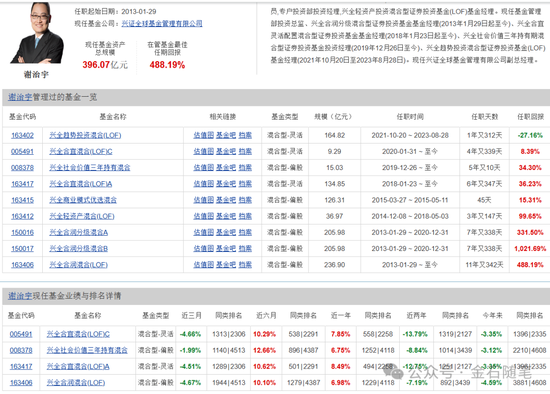This screenshot has width=550, height=394.
Task: Open 163406 code in performance ranking table
Action: [21, 383]
